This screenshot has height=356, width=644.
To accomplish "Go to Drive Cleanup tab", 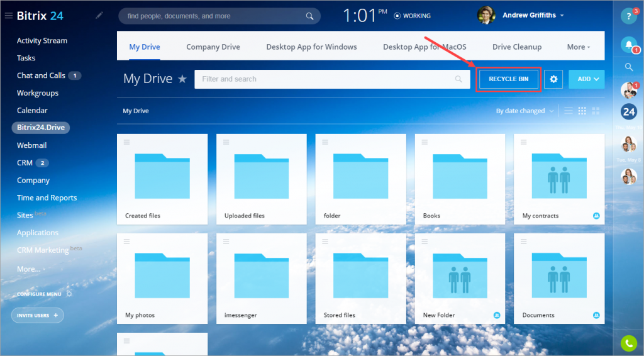I will (x=517, y=47).
